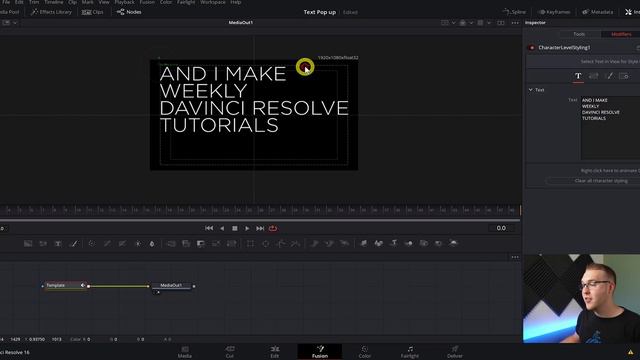
Task: Switch to the Modifiers tab in Inspector
Action: click(x=621, y=34)
